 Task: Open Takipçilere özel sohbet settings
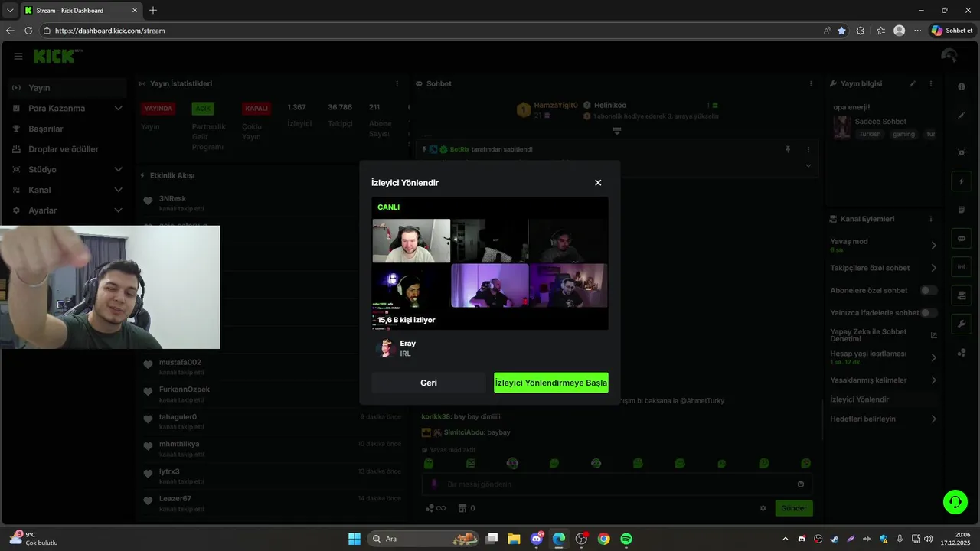tap(884, 268)
